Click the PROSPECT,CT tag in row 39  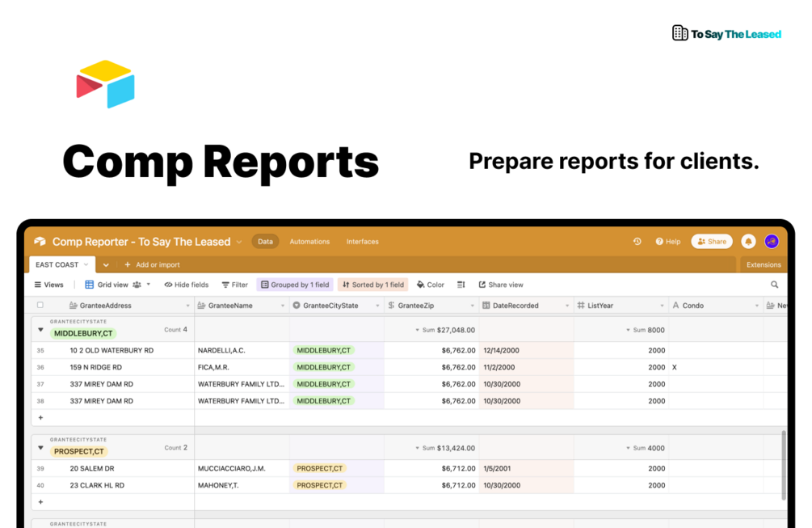pyautogui.click(x=319, y=468)
